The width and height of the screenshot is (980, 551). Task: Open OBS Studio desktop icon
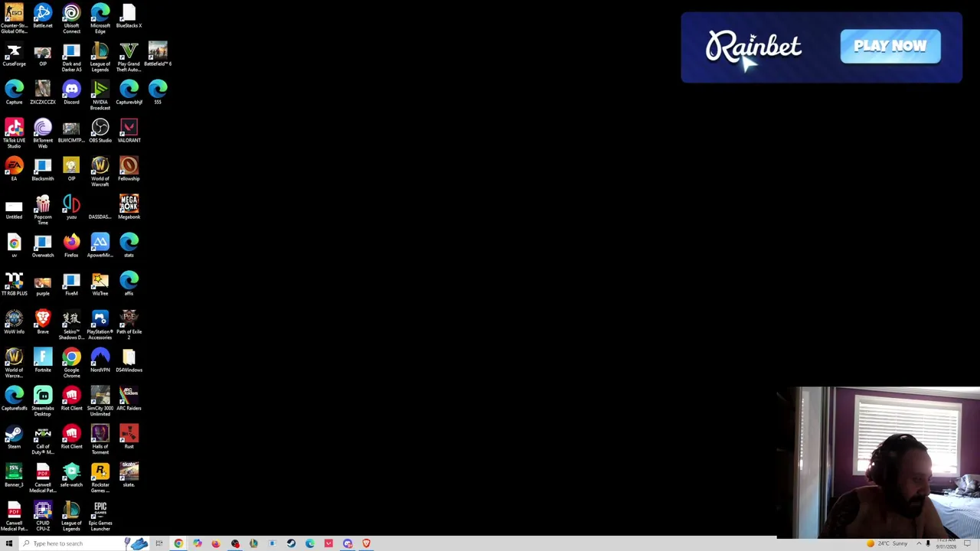(100, 131)
